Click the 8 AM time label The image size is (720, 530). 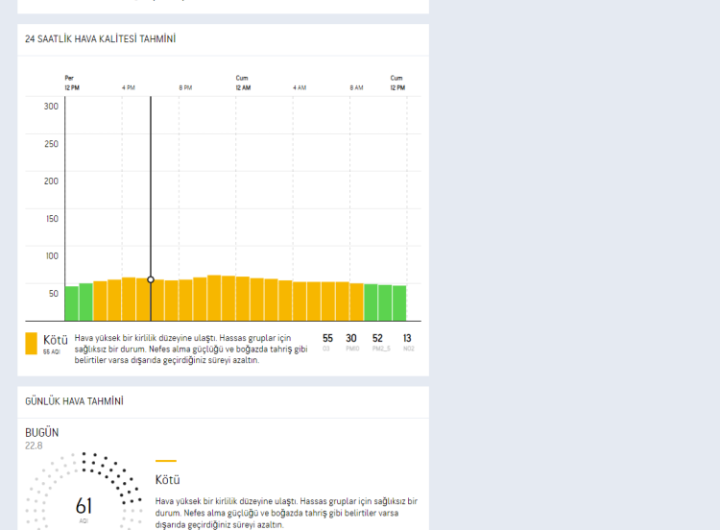[x=356, y=88]
